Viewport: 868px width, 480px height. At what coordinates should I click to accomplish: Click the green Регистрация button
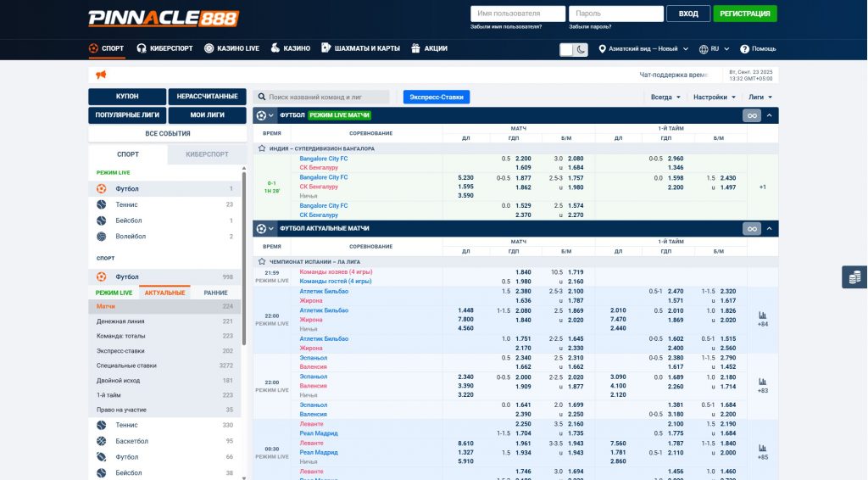click(745, 14)
